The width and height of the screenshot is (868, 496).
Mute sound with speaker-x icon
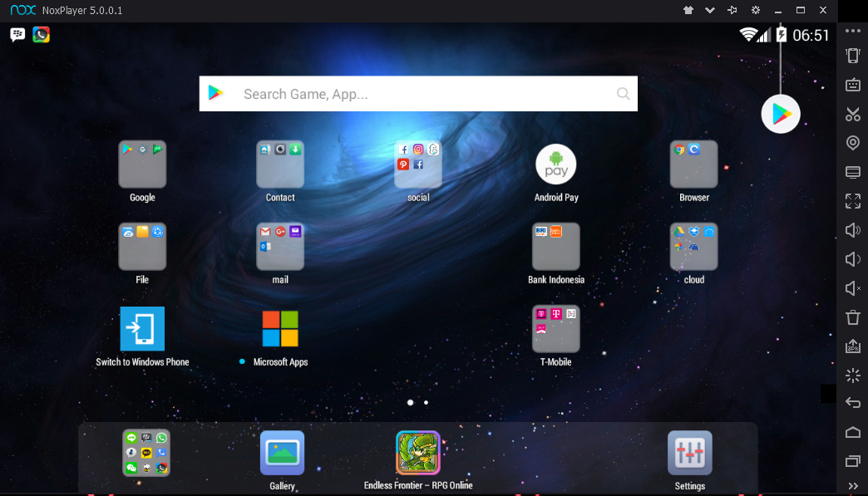click(x=853, y=288)
